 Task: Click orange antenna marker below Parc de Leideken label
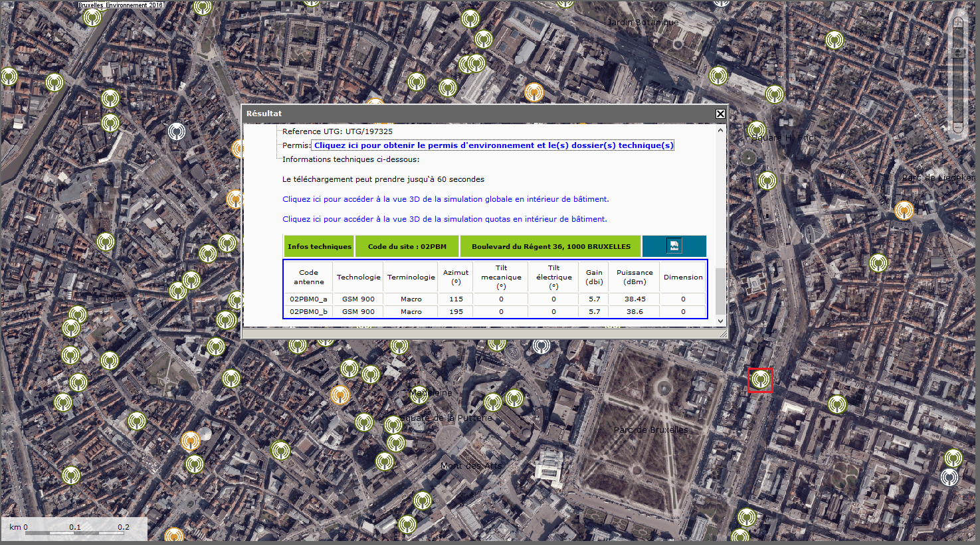coord(904,210)
